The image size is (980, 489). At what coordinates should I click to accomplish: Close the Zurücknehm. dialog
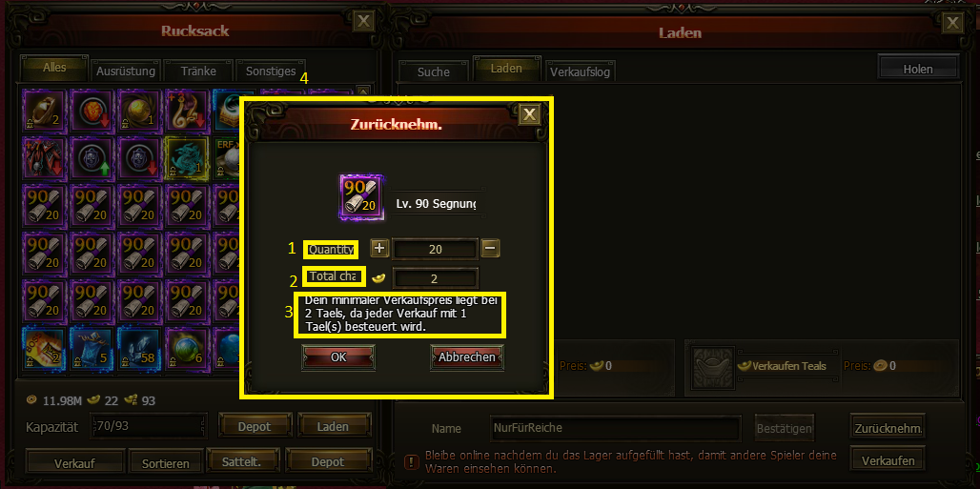529,114
